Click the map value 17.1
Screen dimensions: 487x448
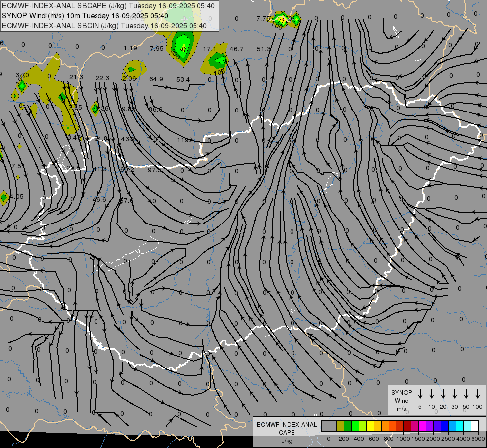[x=209, y=49]
